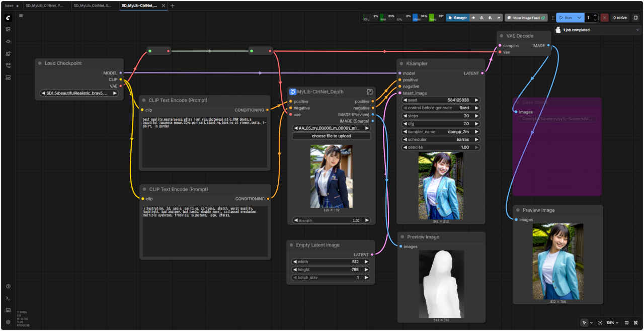Expand the job completed panel chevron
This screenshot has height=331, width=644.
coord(638,30)
